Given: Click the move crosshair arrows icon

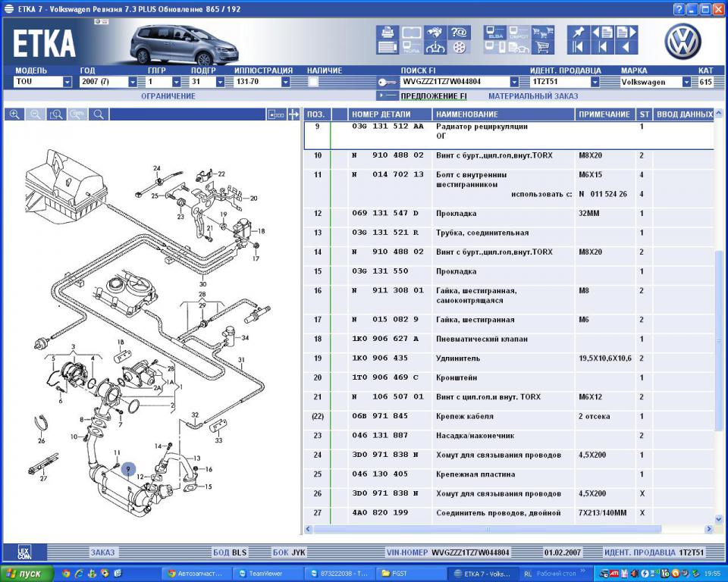Looking at the screenshot, I should click(294, 114).
